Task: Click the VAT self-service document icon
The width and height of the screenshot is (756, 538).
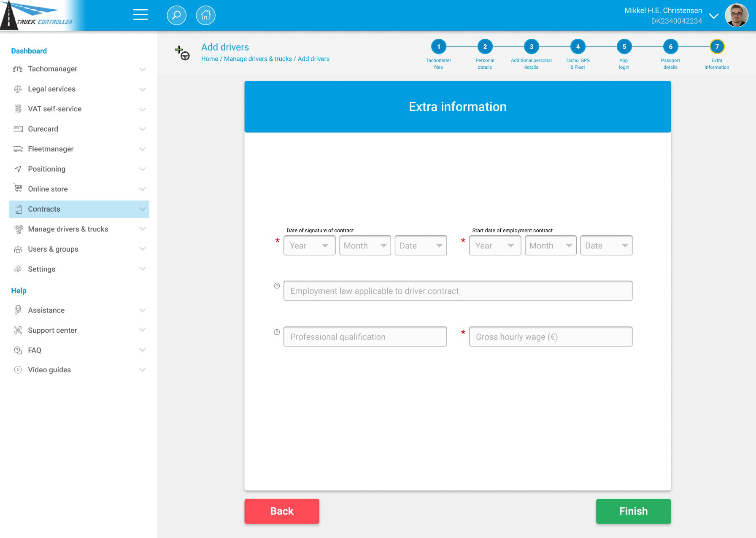Action: point(18,109)
